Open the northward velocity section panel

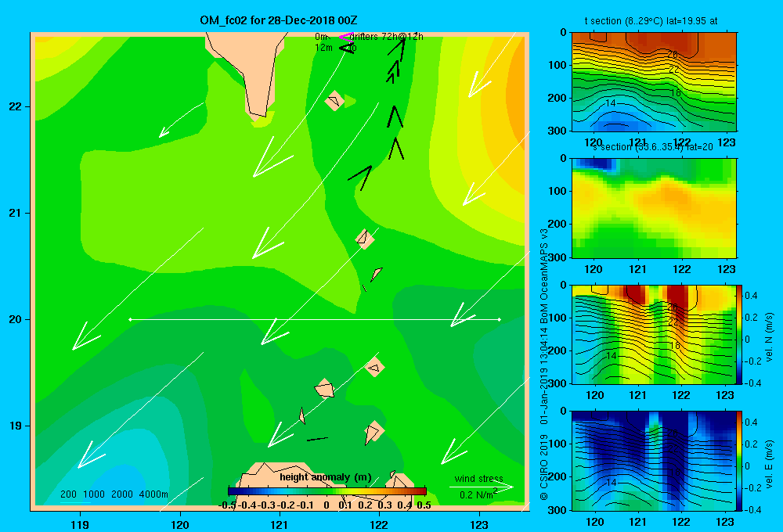click(654, 334)
